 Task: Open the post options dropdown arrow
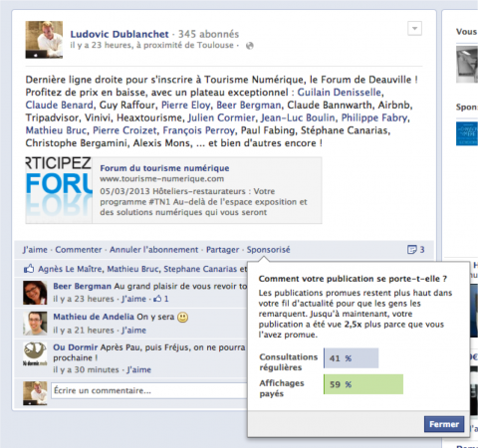point(414,29)
